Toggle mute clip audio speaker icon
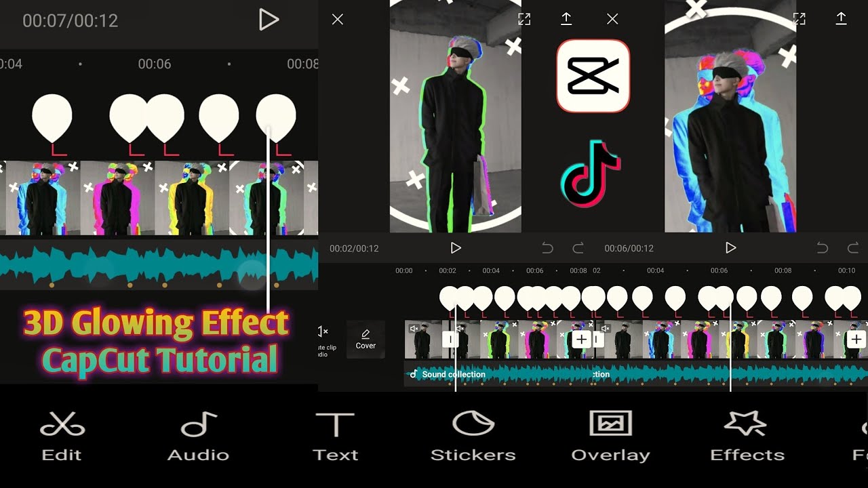This screenshot has height=488, width=868. 323,331
